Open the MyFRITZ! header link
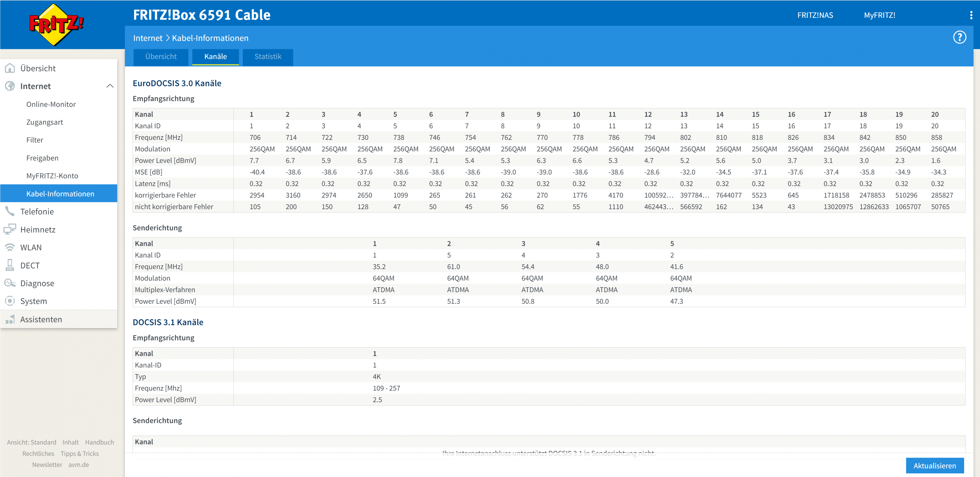Viewport: 980px width, 477px height. (879, 15)
